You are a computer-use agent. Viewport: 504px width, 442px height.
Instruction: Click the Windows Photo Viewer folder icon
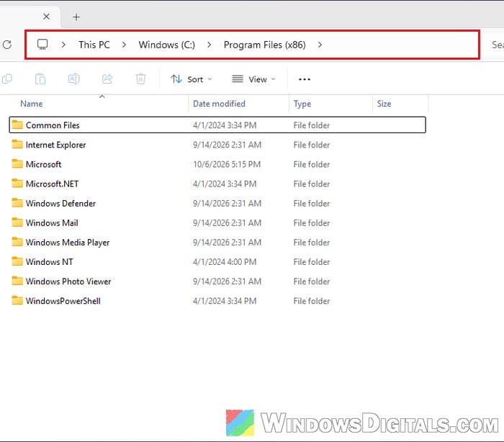[17, 281]
